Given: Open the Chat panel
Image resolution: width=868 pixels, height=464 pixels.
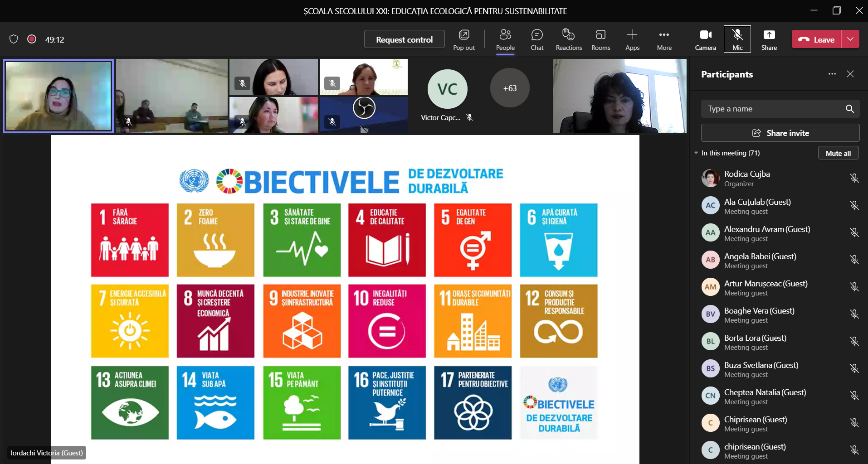Looking at the screenshot, I should [537, 39].
